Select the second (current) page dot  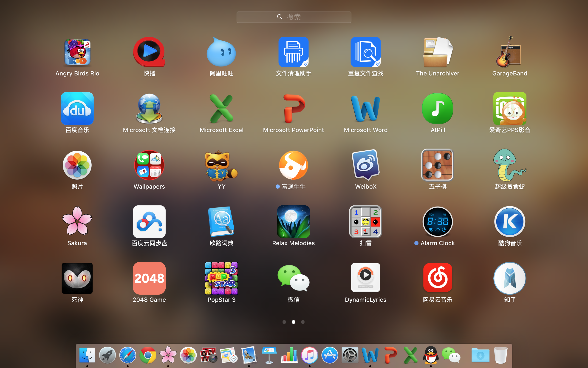pos(294,322)
